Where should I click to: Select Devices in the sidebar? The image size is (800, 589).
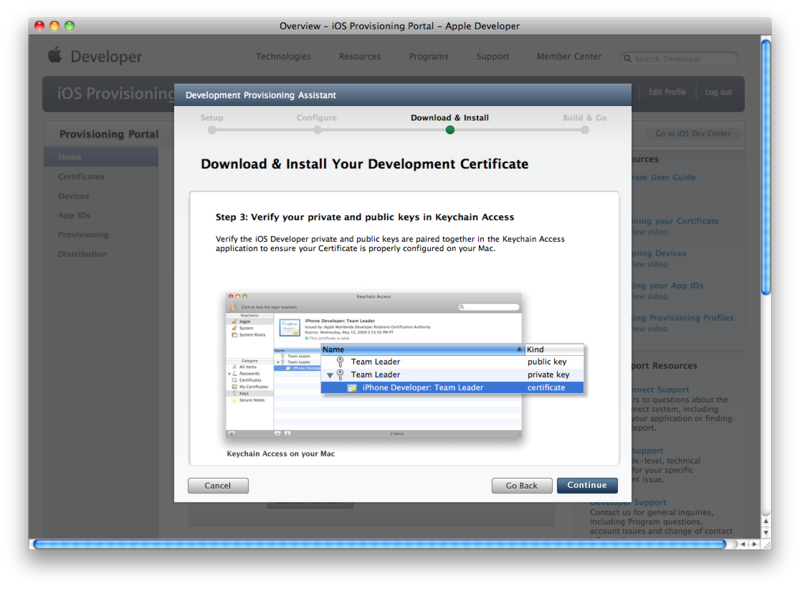click(73, 196)
